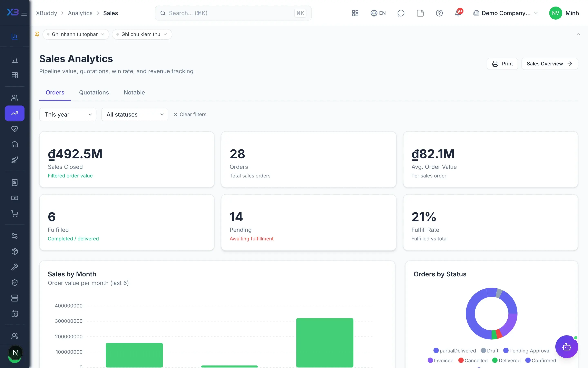The width and height of the screenshot is (588, 368).
Task: Open the rocket sidebar icon
Action: 14,160
